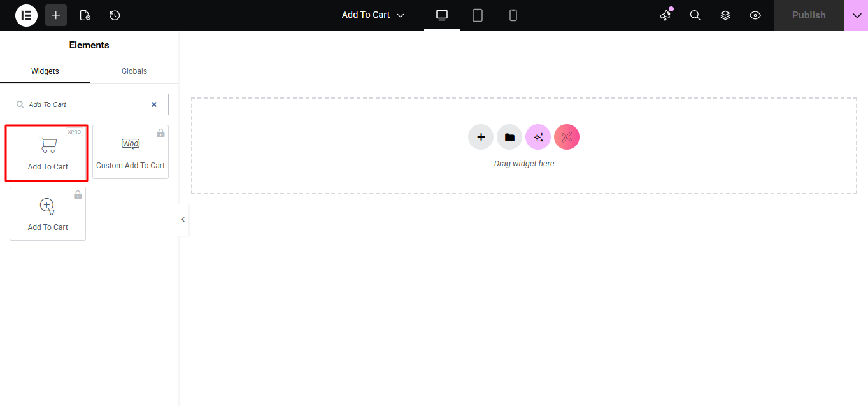Switch to mobile responsive view
The height and width of the screenshot is (407, 868).
coord(513,15)
